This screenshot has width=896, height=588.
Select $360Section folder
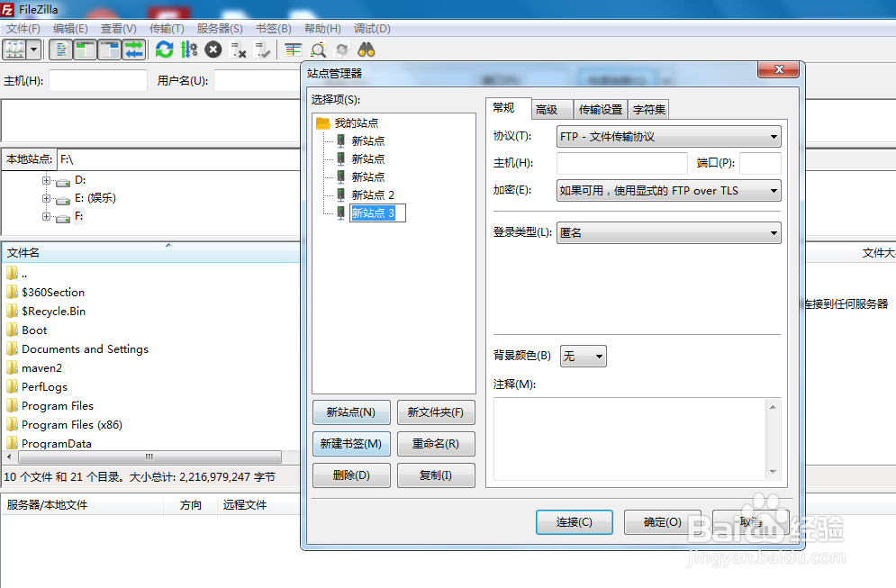click(53, 292)
